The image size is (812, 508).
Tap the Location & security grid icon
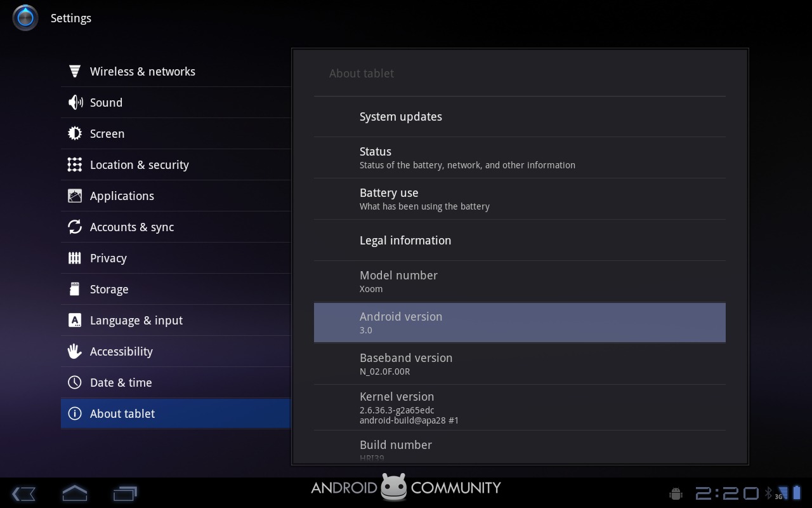(x=75, y=164)
